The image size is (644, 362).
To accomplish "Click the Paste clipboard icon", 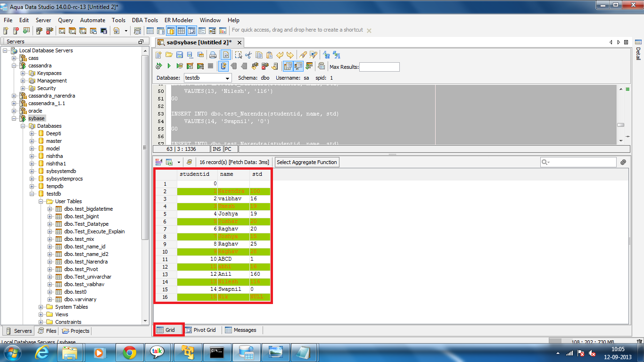I will coord(269,55).
